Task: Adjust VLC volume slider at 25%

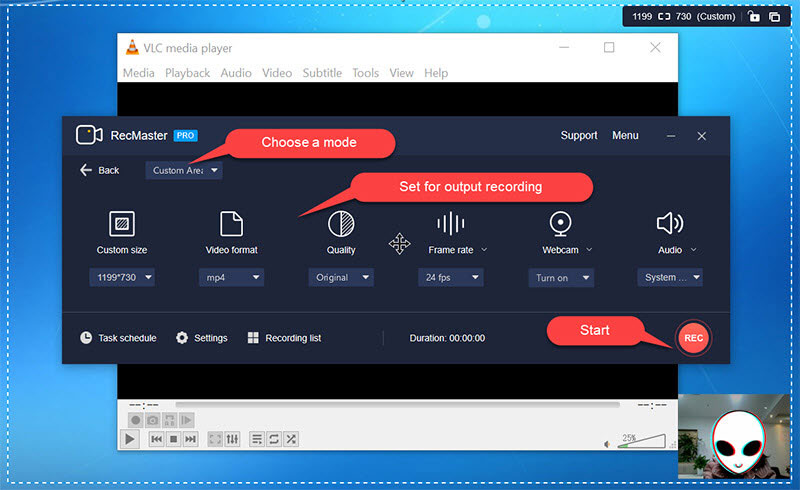Action: (641, 440)
